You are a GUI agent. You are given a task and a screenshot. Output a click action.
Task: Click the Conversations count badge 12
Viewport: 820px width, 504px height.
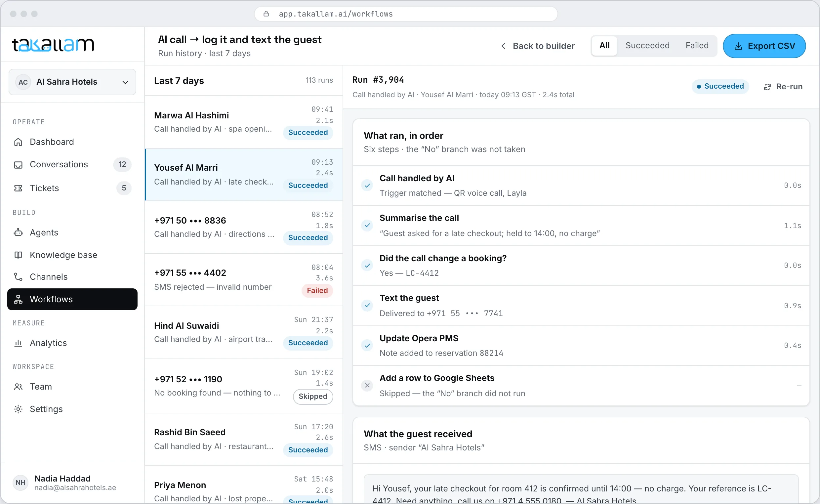tap(122, 164)
